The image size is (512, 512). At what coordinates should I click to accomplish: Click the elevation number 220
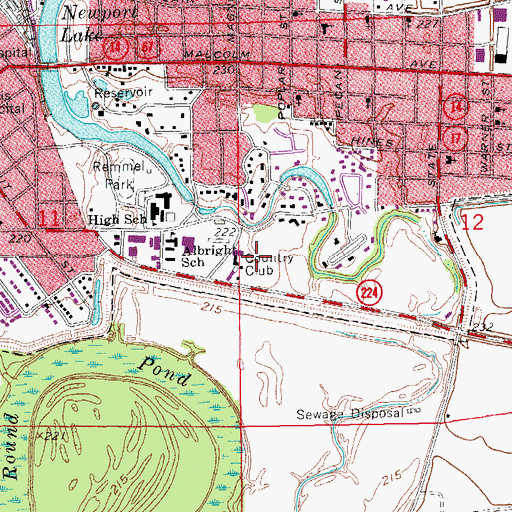[20, 239]
